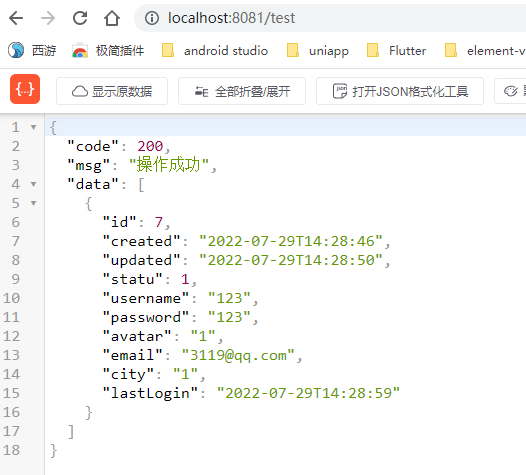View site information icon in address bar

152,18
